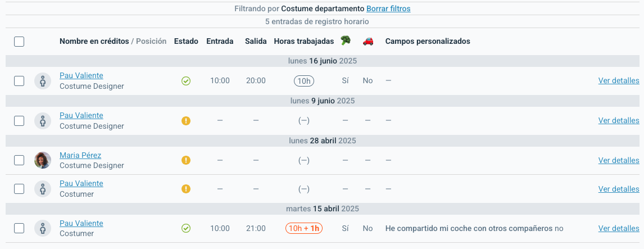Click approved status icon for 15 abril entry
The width and height of the screenshot is (644, 249).
(186, 228)
